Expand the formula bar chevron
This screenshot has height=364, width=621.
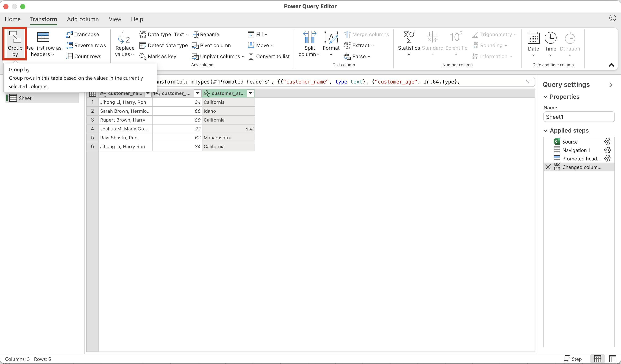click(x=528, y=82)
